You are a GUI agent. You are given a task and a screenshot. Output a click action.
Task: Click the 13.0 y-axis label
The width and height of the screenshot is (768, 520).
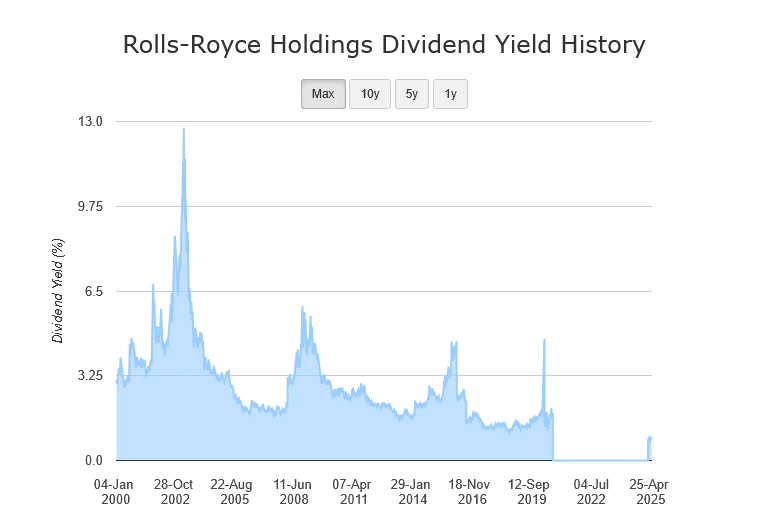point(91,121)
